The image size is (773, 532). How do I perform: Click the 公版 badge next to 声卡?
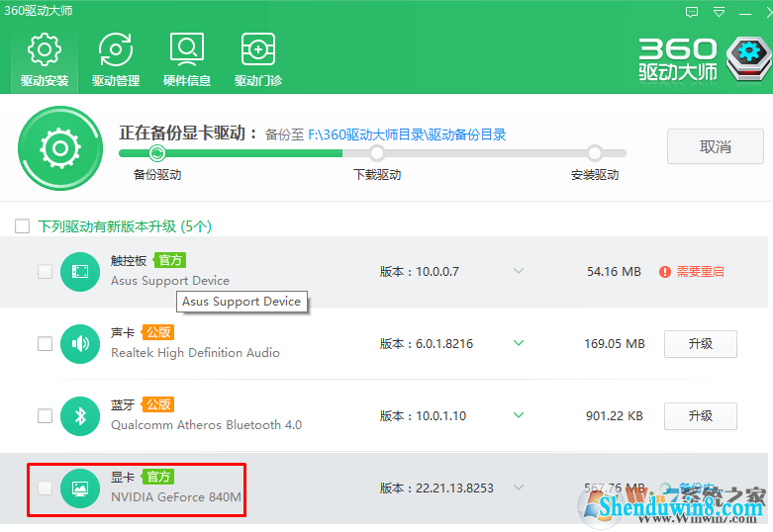(158, 332)
